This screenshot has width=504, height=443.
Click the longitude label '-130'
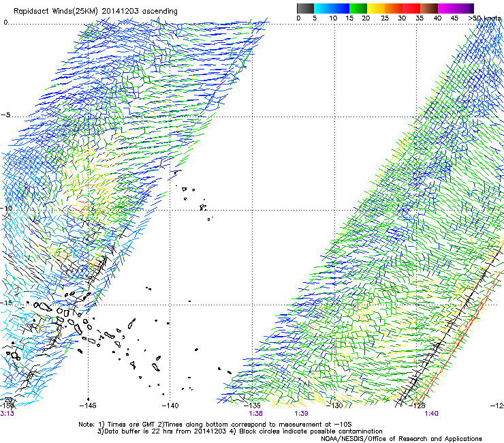point(334,406)
